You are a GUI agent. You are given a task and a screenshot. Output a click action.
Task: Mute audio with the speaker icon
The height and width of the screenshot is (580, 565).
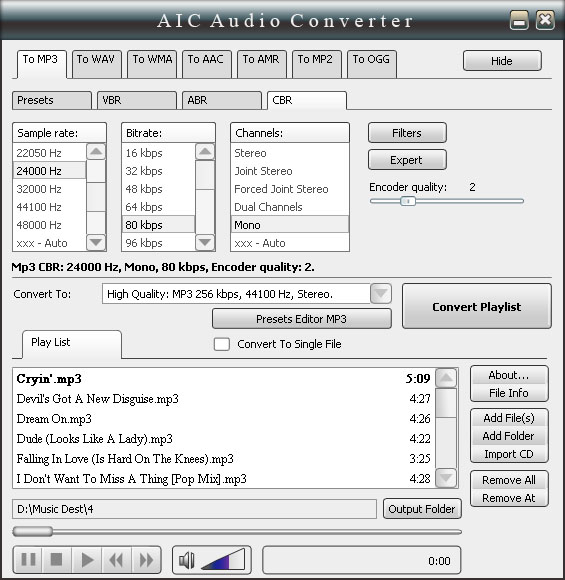[x=186, y=560]
